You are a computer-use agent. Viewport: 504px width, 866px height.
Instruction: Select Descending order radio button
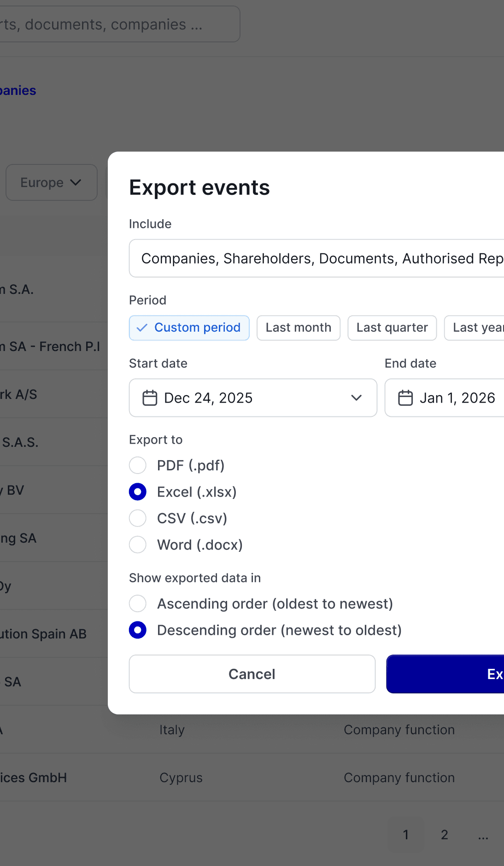tap(138, 630)
